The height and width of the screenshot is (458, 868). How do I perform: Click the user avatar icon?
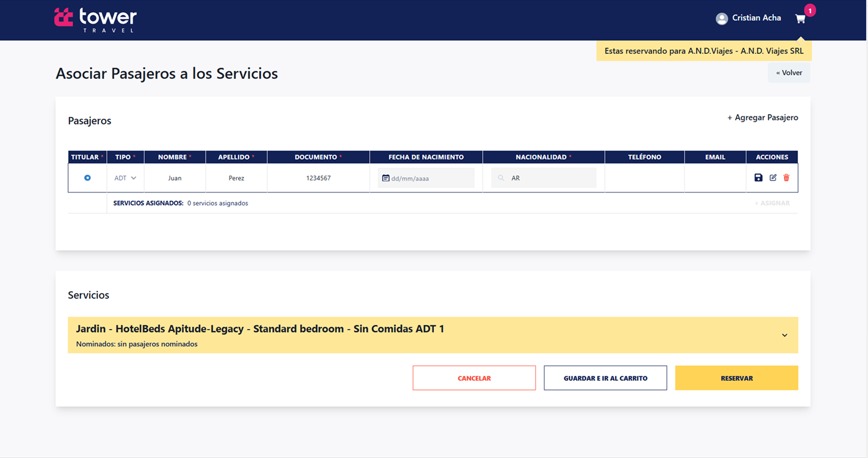(x=722, y=19)
